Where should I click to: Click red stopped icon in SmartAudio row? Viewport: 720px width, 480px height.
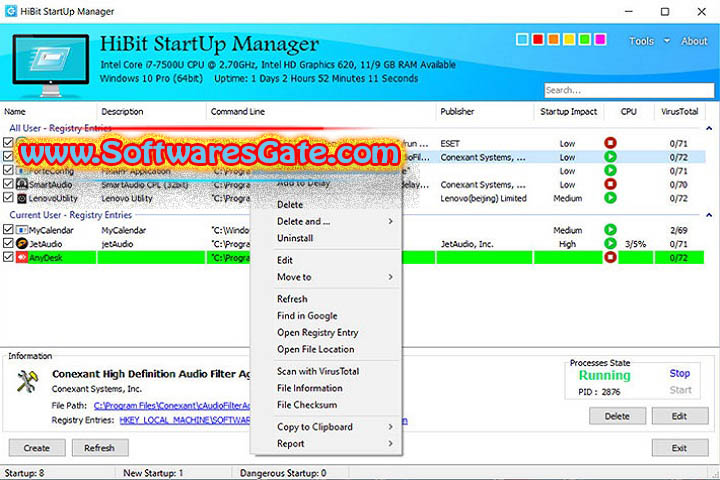pyautogui.click(x=610, y=184)
